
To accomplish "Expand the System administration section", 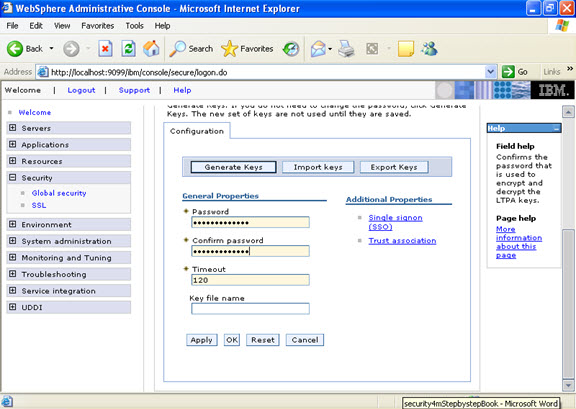I will pyautogui.click(x=12, y=240).
